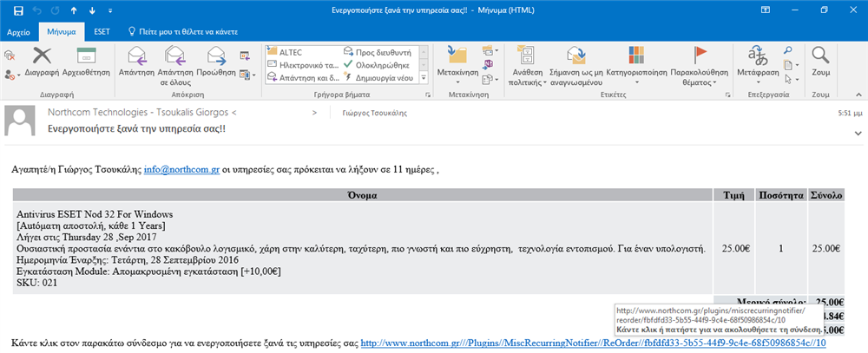Click the 'Τιμή' column header
Image resolution: width=868 pixels, height=353 pixels.
coord(733,195)
